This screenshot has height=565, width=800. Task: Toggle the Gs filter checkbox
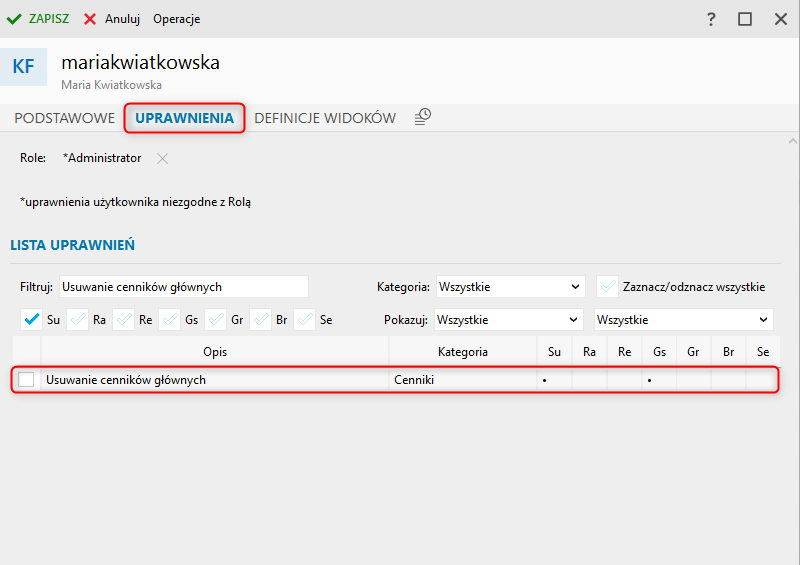click(169, 320)
